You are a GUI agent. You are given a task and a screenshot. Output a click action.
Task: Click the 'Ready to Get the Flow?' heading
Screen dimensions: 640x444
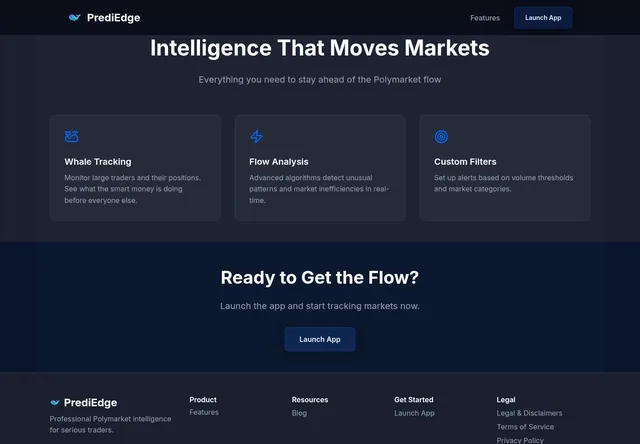[x=320, y=278]
